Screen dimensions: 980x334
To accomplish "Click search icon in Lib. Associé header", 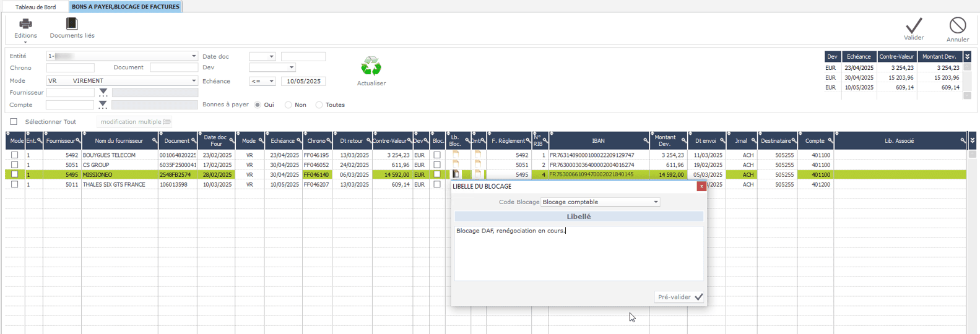I will 963,141.
